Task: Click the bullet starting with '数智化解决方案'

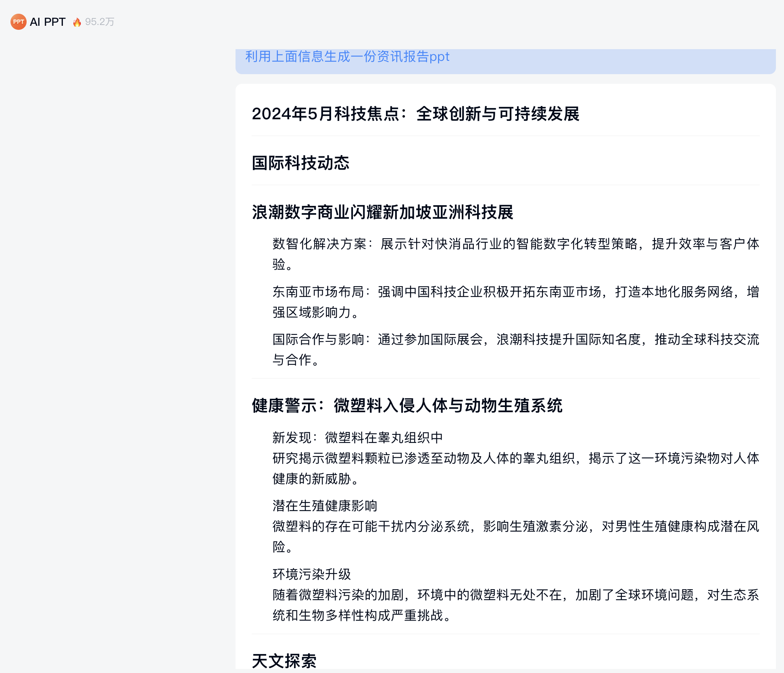Action: tap(516, 254)
